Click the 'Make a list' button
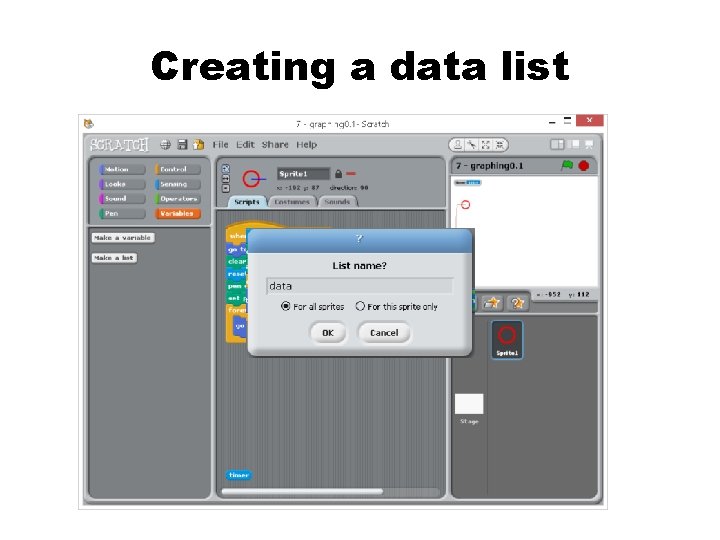Viewport: 720px width, 540px height. 114,258
